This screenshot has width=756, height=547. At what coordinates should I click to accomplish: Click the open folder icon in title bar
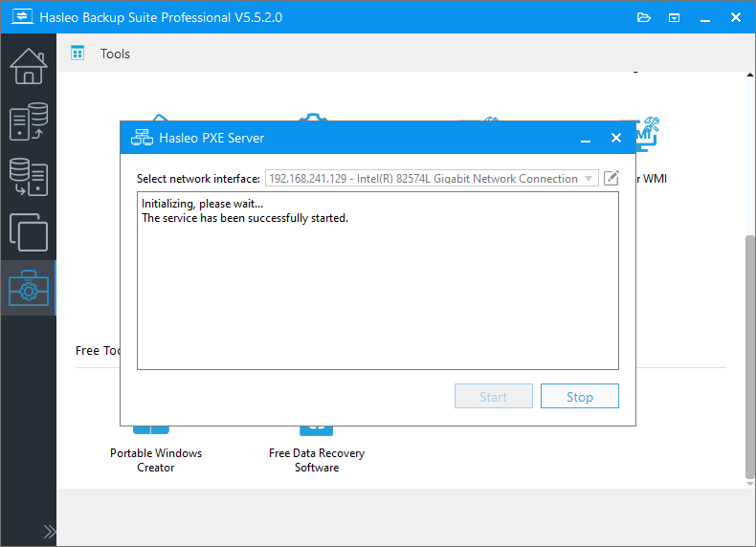tap(644, 18)
